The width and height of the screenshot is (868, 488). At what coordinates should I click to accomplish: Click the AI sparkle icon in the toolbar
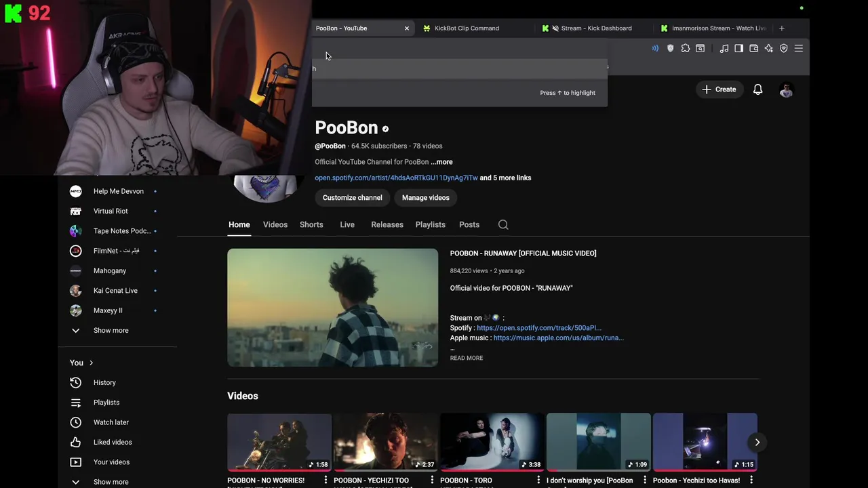[769, 48]
